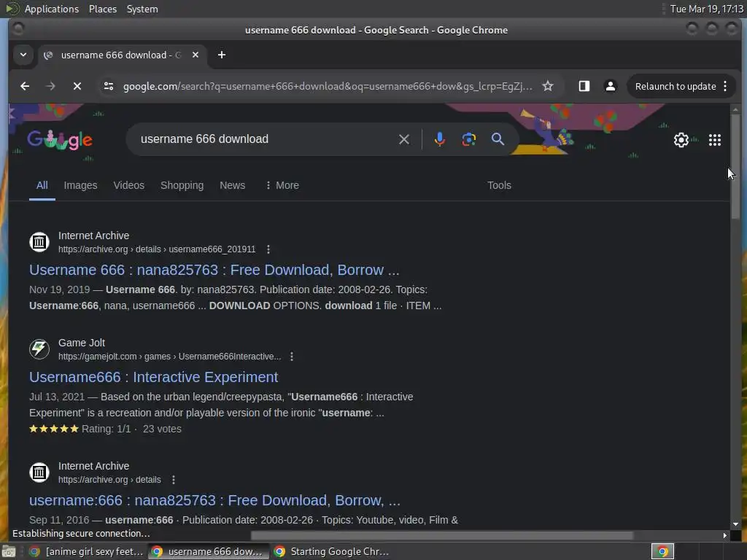Switch to the Videos results tab

[128, 185]
